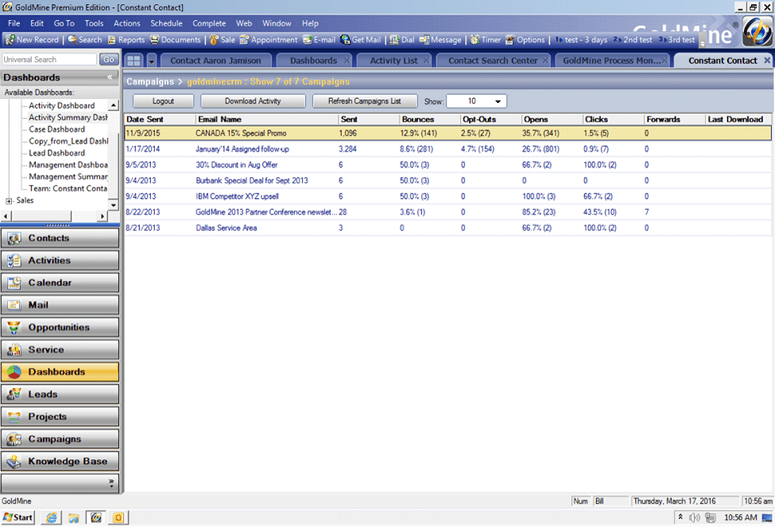Click the Windows Start button
775x527 pixels.
tap(18, 518)
